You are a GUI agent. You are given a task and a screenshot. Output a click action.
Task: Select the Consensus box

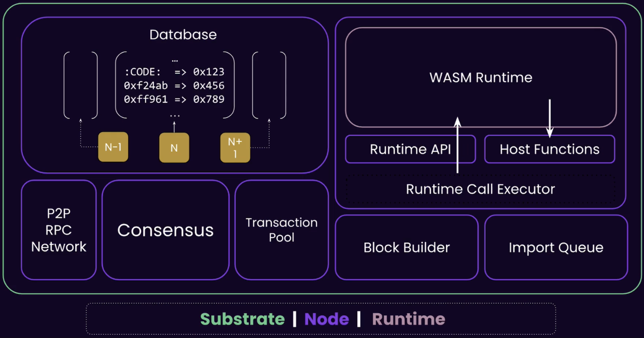165,230
